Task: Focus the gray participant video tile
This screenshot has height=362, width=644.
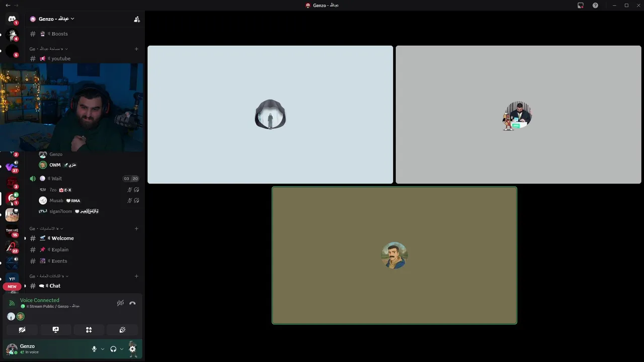Action: click(518, 115)
